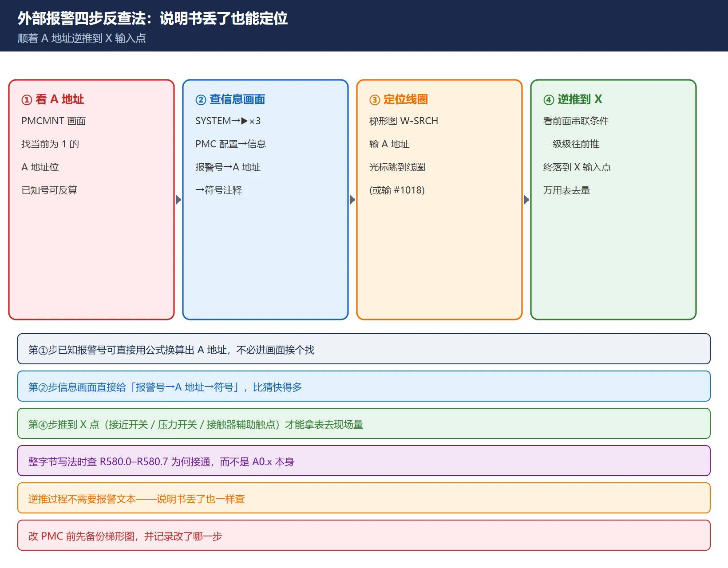Click the line (或输 #1018)
Viewport: 728px width, 568px height.
point(397,190)
